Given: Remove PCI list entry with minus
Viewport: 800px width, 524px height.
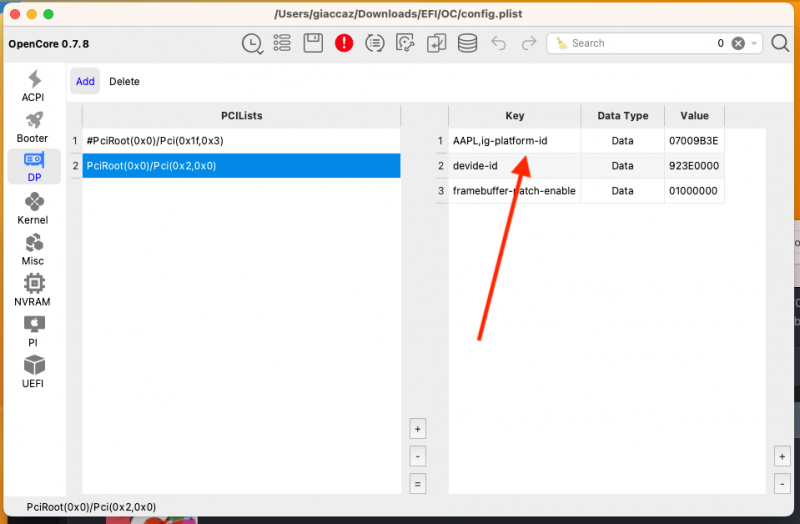Looking at the screenshot, I should click(x=417, y=456).
